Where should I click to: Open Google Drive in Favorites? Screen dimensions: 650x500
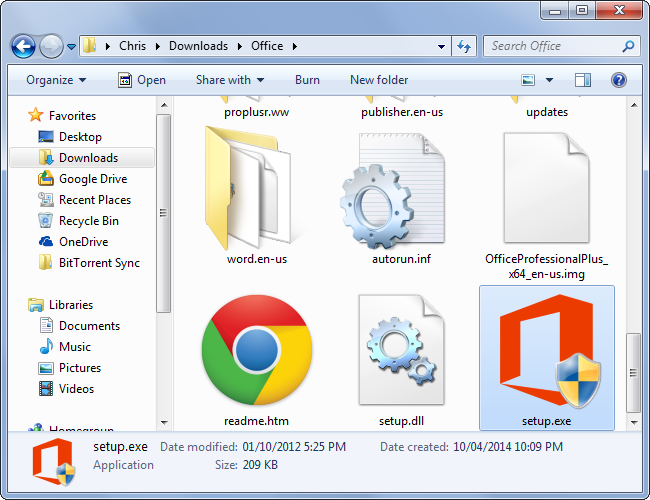click(92, 179)
